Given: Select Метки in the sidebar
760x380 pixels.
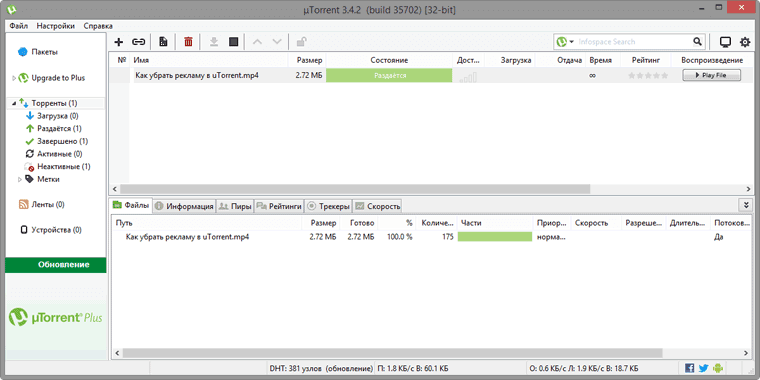Looking at the screenshot, I should tap(48, 179).
